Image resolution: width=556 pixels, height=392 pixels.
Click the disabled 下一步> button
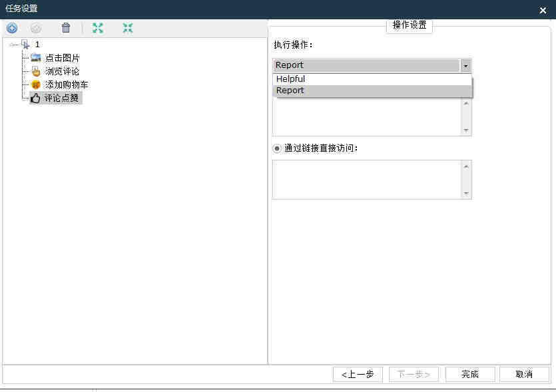click(414, 374)
